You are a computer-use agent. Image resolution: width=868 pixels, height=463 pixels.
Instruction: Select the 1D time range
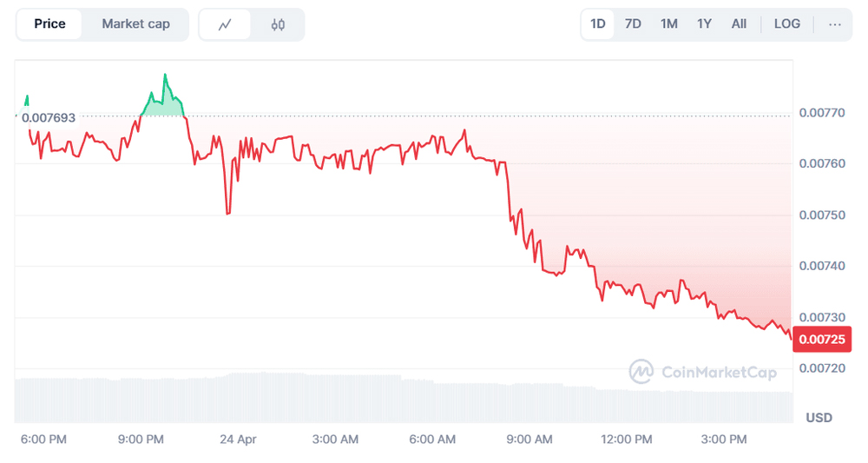coord(598,24)
